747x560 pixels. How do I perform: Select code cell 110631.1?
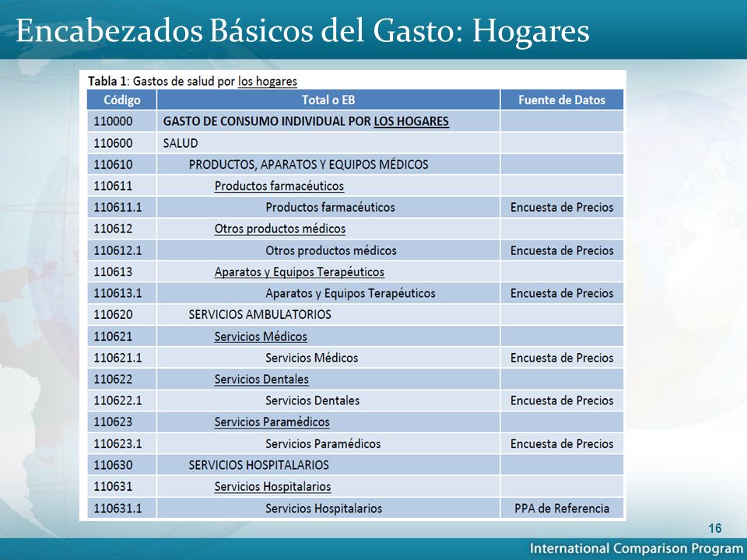(122, 508)
